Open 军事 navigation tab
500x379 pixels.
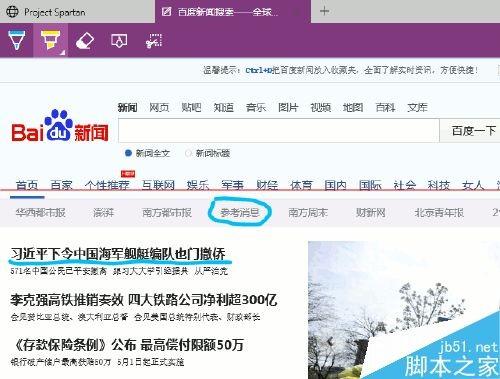[x=233, y=185]
